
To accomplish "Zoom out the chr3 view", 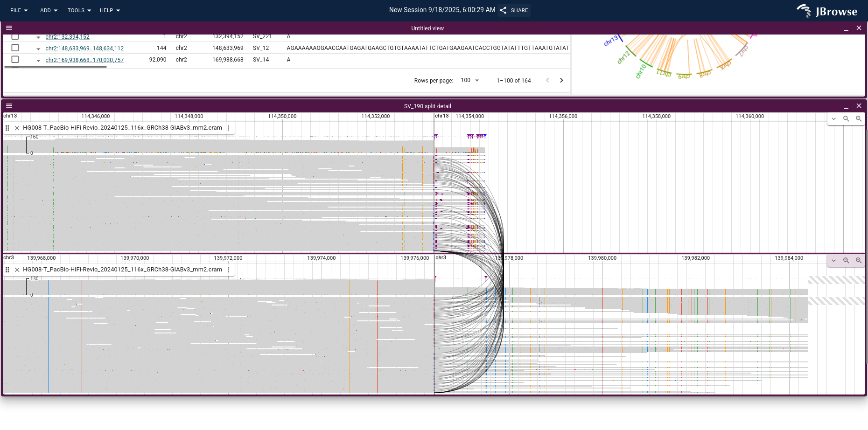I will [846, 260].
